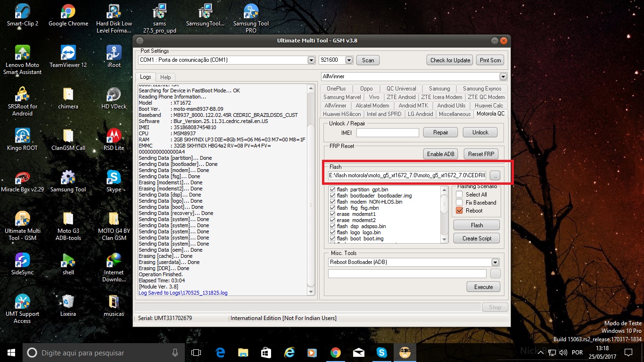Screen dimensions: 644x362
Task: Open MOTO G4 BY Clan GSM folder
Action: [x=114, y=226]
